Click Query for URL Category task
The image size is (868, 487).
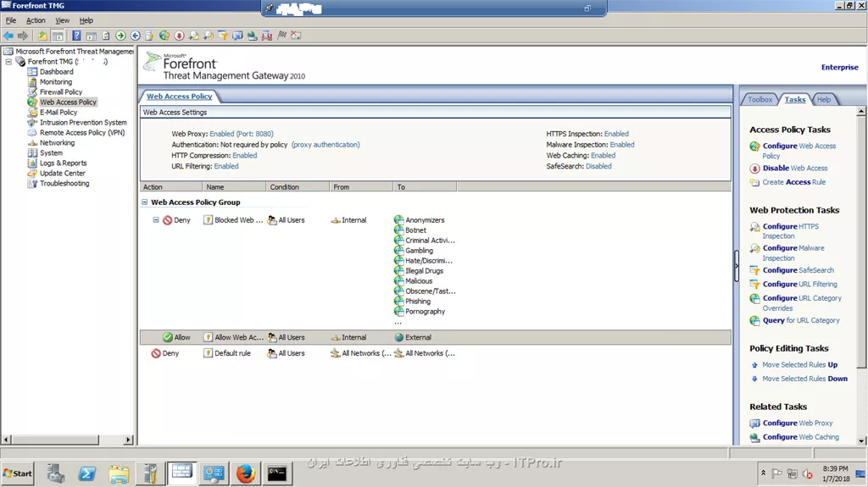[x=801, y=320]
